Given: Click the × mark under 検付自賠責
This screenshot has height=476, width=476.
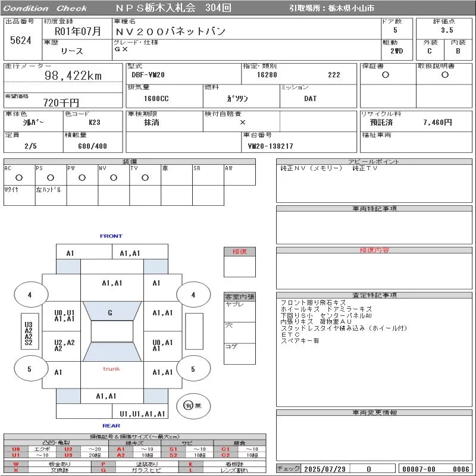Looking at the screenshot, I should point(243,123).
